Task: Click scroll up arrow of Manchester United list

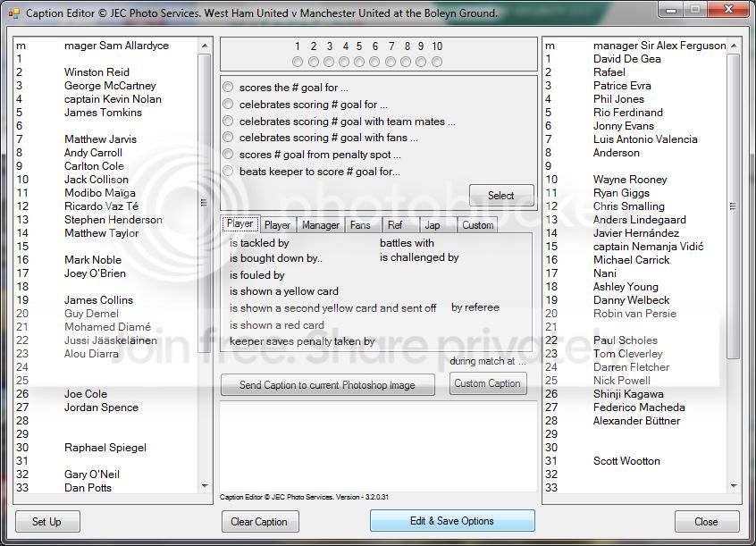Action: click(734, 46)
